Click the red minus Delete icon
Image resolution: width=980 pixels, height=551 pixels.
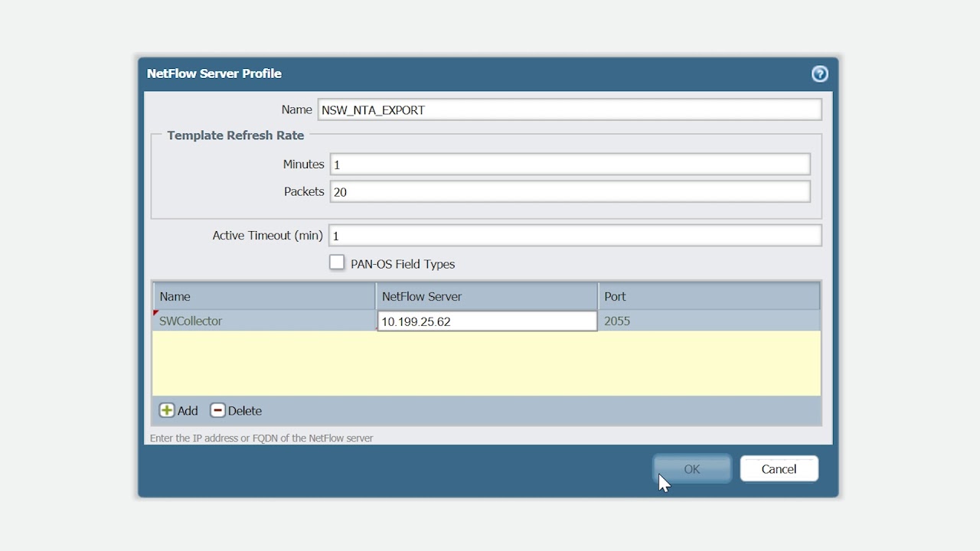tap(218, 410)
